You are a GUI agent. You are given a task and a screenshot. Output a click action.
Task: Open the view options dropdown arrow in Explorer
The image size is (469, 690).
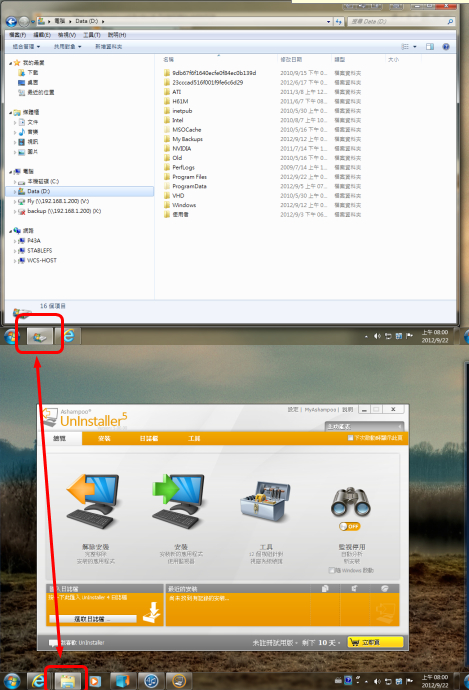click(414, 47)
